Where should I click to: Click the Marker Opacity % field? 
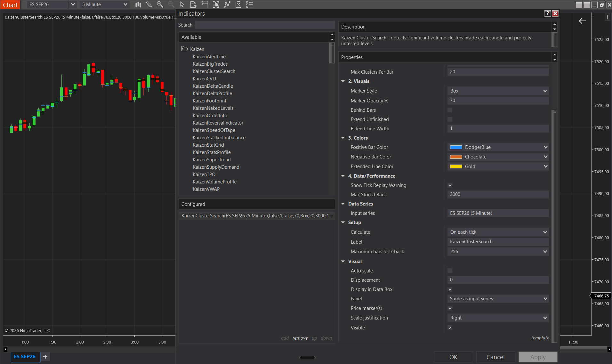(x=498, y=101)
